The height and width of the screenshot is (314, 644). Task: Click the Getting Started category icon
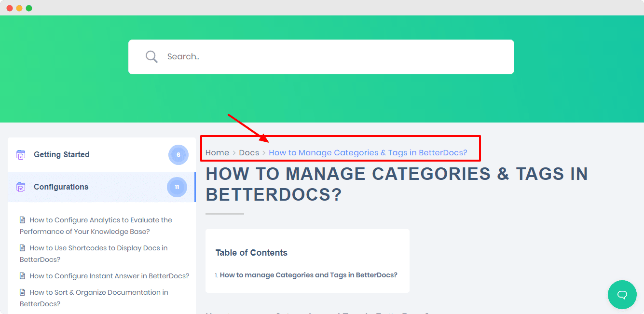tap(21, 154)
